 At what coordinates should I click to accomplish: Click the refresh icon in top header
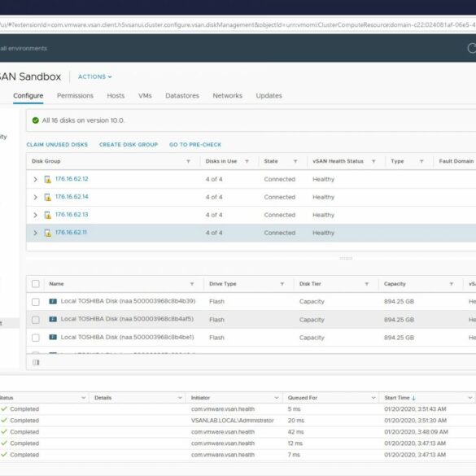472,48
